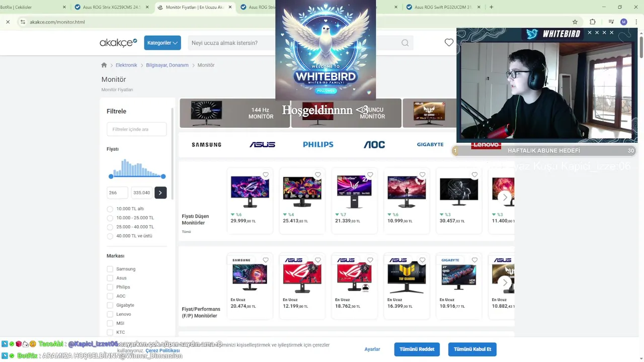Favorite the 29.999 TL monitor
Image resolution: width=644 pixels, height=362 pixels.
pyautogui.click(x=266, y=175)
